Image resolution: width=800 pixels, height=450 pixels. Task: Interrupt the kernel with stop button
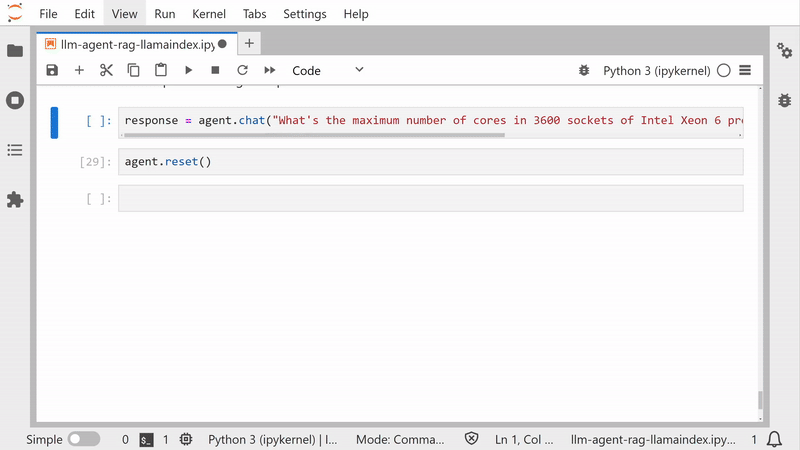[x=215, y=70]
